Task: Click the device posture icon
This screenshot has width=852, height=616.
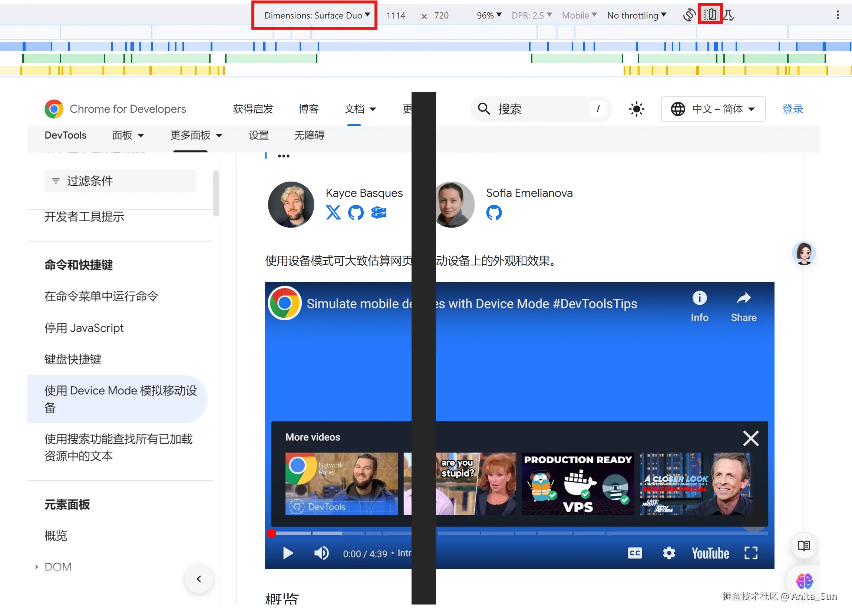Action: tap(729, 16)
